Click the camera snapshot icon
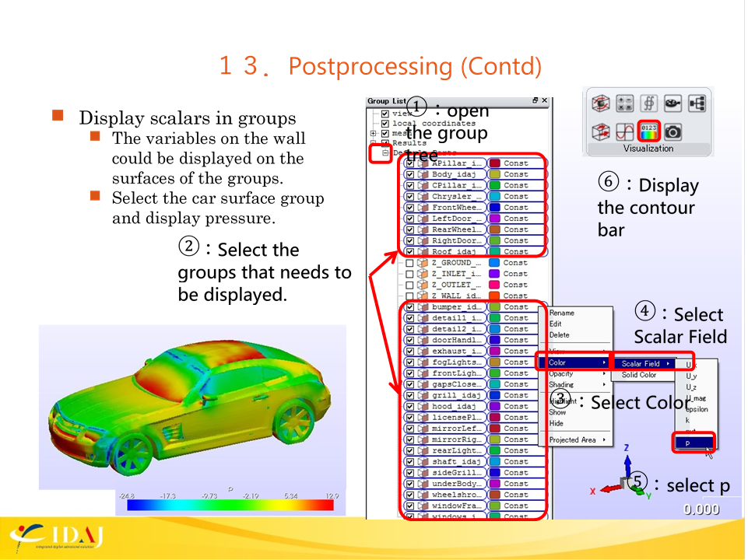This screenshot has width=748, height=560. coord(672,131)
